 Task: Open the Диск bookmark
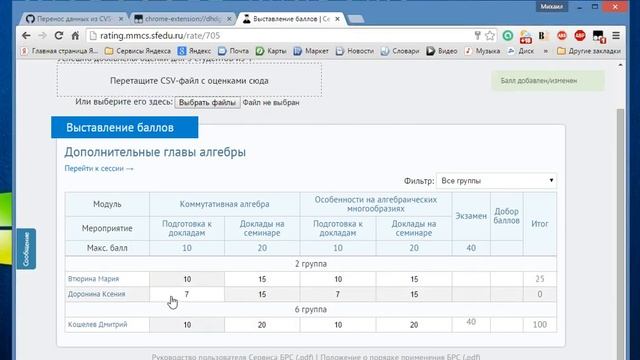521,51
